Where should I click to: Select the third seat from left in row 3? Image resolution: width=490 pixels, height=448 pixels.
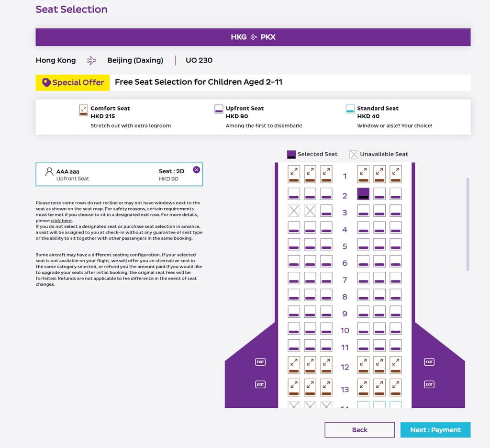coord(326,211)
